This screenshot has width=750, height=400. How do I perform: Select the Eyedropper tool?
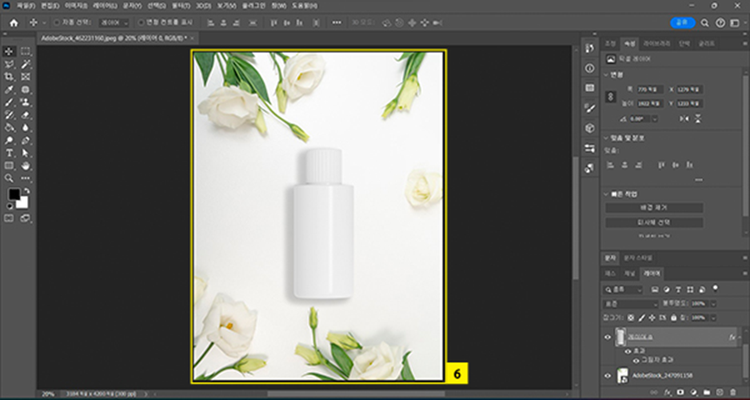(x=9, y=89)
